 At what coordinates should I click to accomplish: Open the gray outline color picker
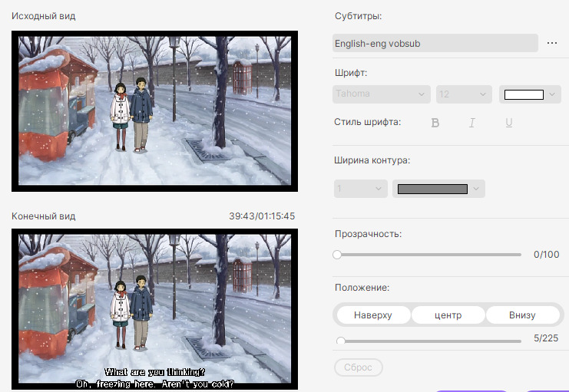pos(438,189)
